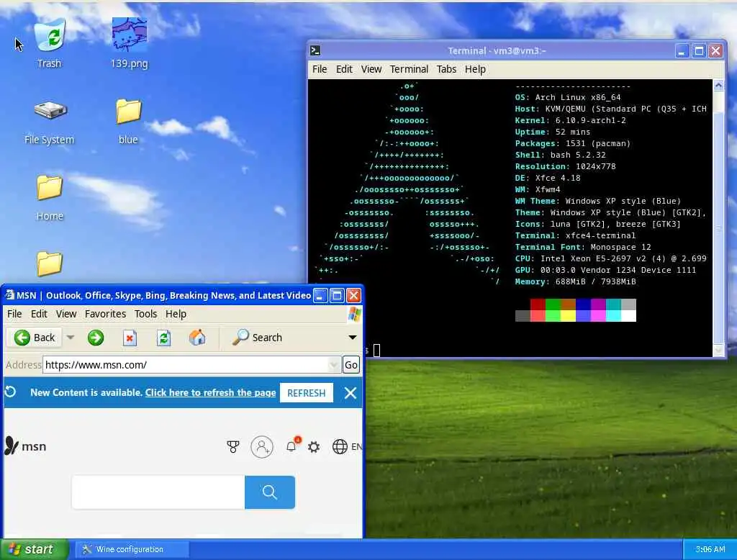Viewport: 737px width, 560px height.
Task: Click the 'Kernel: 6.10.9-arch1-2' terminal line
Action: pyautogui.click(x=570, y=120)
